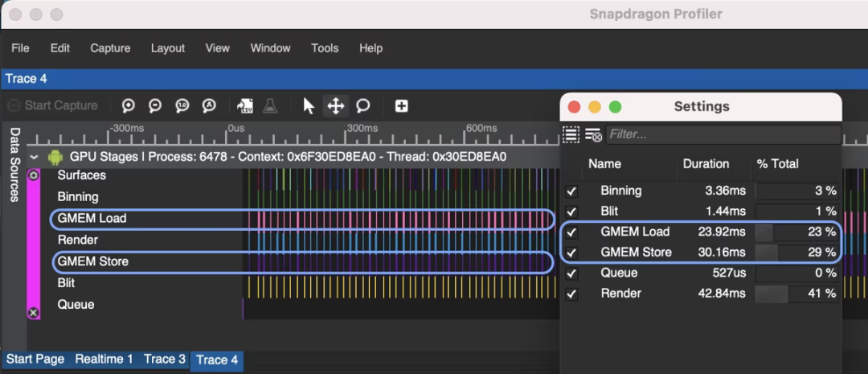868x374 pixels.
Task: Click the X circle icon beside Queue row
Action: (33, 313)
